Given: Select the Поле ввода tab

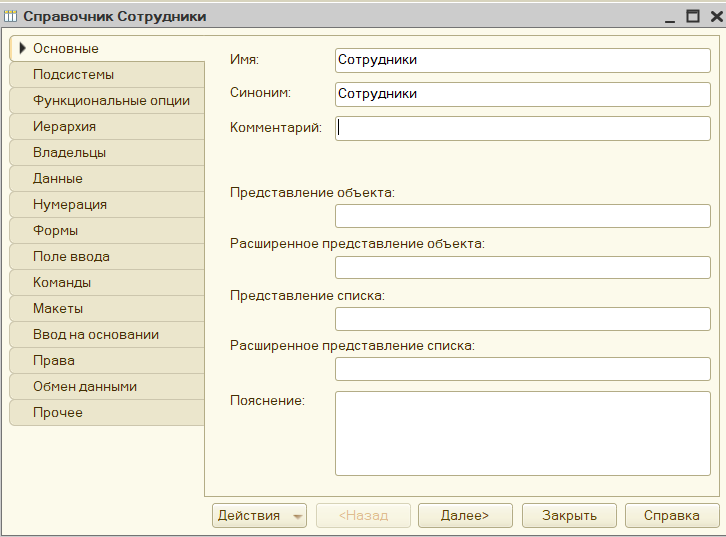Looking at the screenshot, I should (107, 256).
